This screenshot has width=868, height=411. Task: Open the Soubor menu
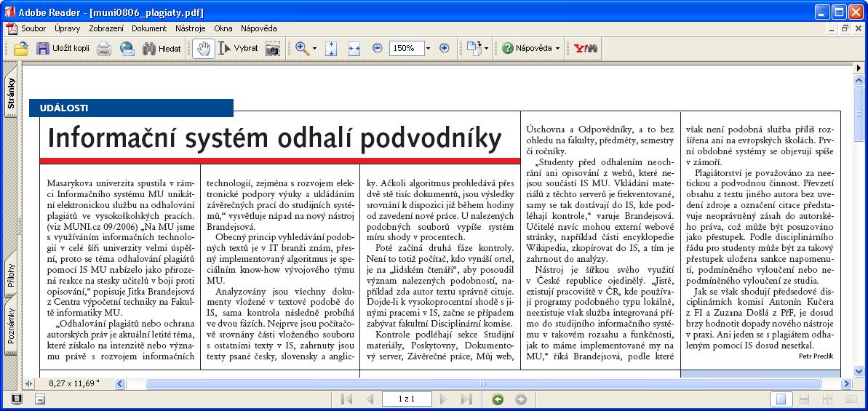(x=33, y=29)
